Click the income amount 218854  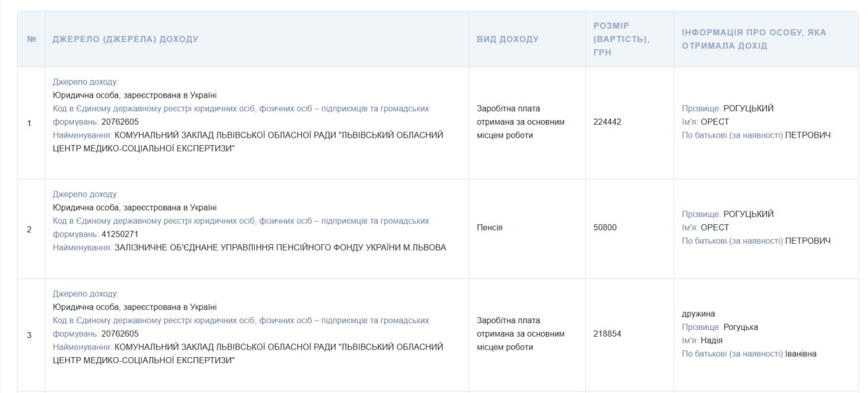coord(607,334)
